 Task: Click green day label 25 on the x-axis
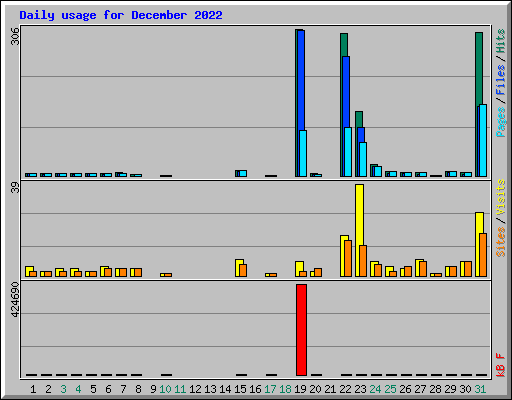point(390,389)
